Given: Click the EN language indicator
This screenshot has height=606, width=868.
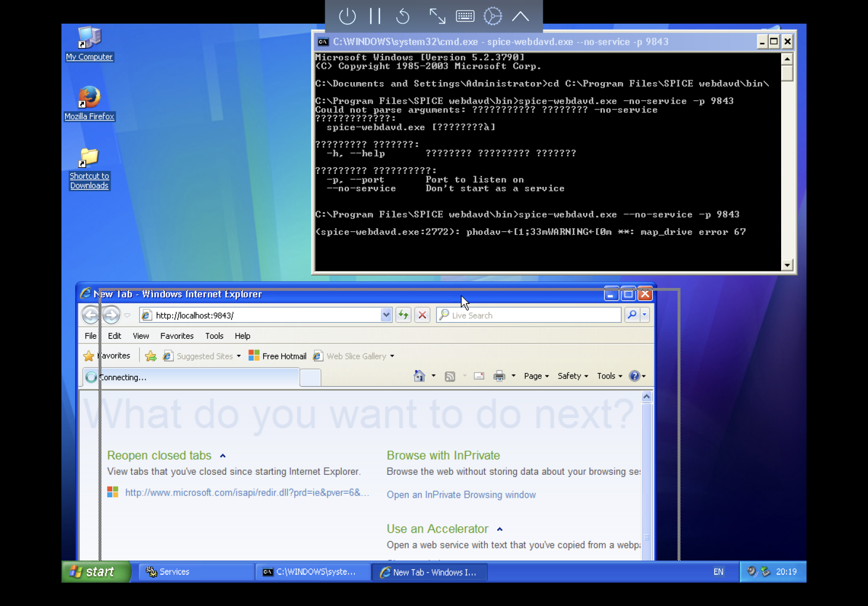Looking at the screenshot, I should (x=718, y=572).
